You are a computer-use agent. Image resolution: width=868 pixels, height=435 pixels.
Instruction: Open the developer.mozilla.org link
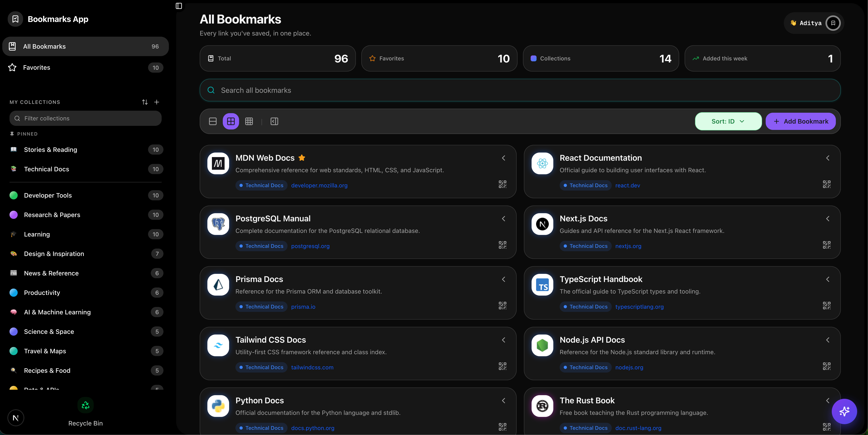click(x=319, y=185)
